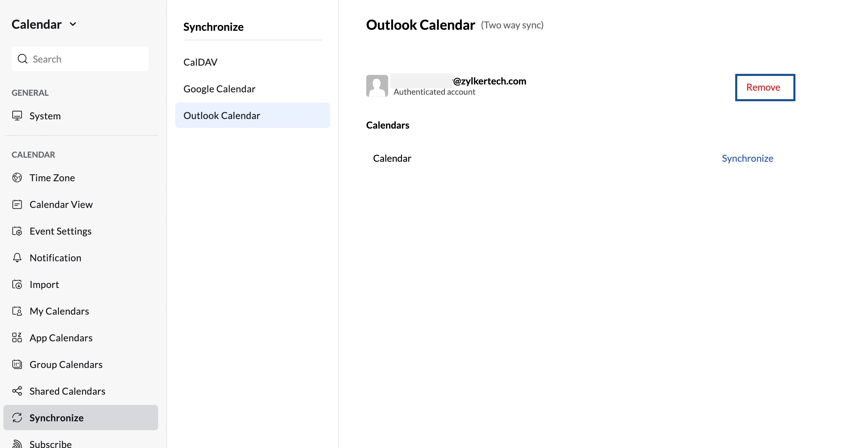Click the My Calendars icon
This screenshot has width=868, height=448.
pos(17,311)
